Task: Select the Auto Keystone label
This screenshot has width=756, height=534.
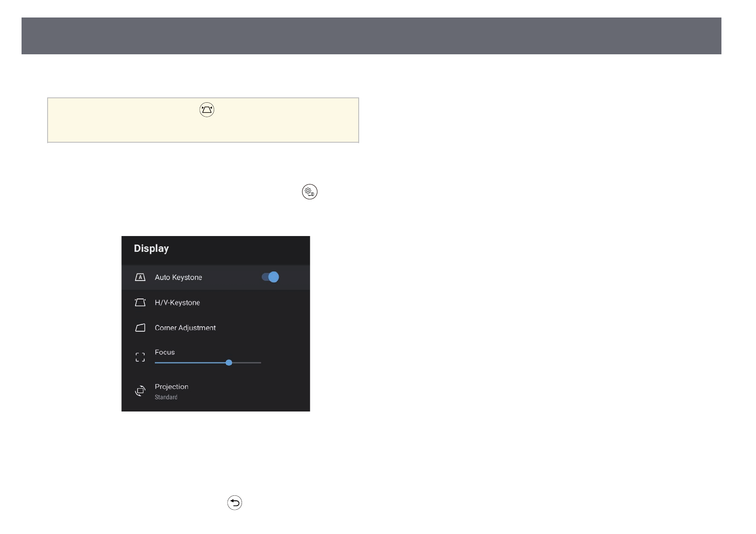Action: pos(178,277)
